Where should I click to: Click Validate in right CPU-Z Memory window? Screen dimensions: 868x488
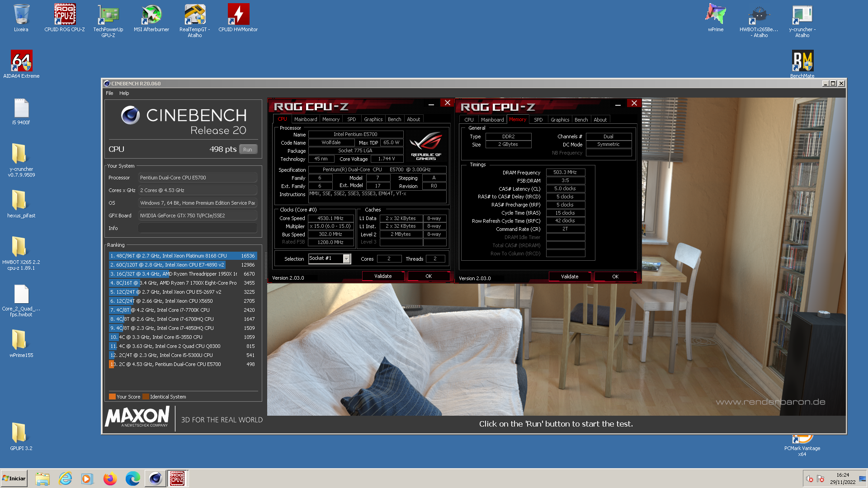[x=570, y=277]
